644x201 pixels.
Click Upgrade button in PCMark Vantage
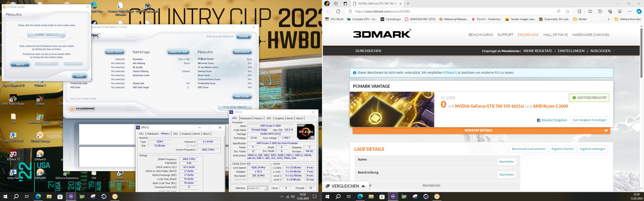244,37
